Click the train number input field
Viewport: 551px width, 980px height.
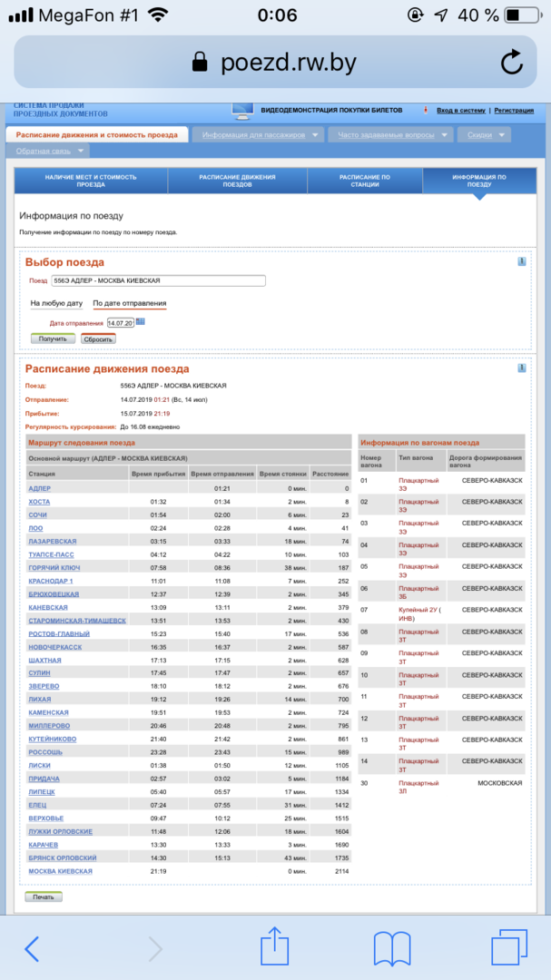[x=158, y=281]
